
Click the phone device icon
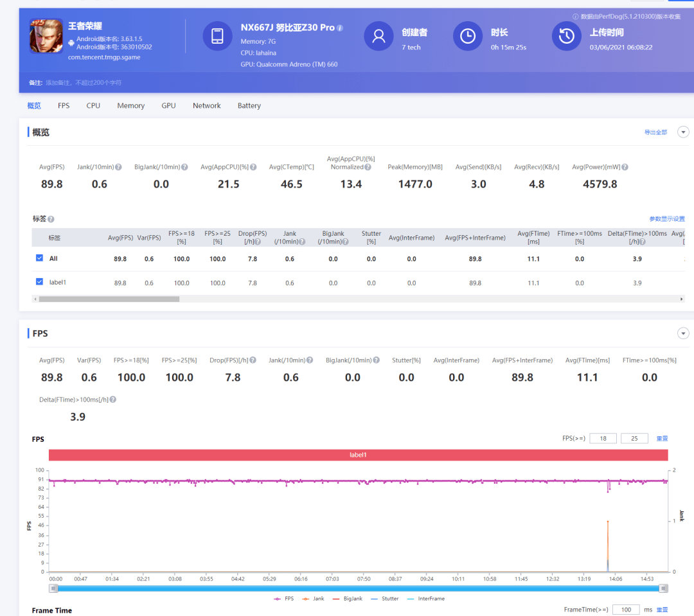(217, 36)
